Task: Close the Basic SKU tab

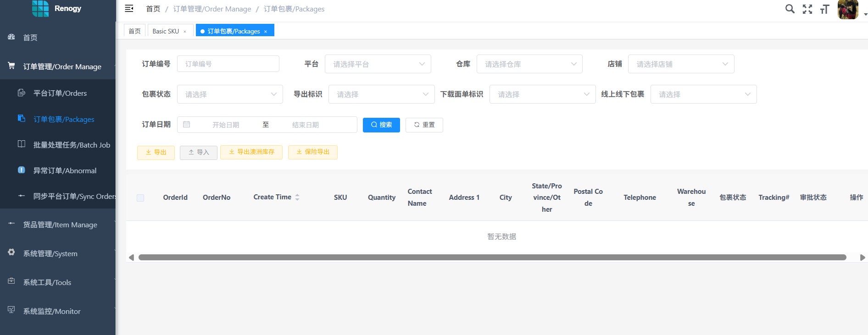Action: 185,32
